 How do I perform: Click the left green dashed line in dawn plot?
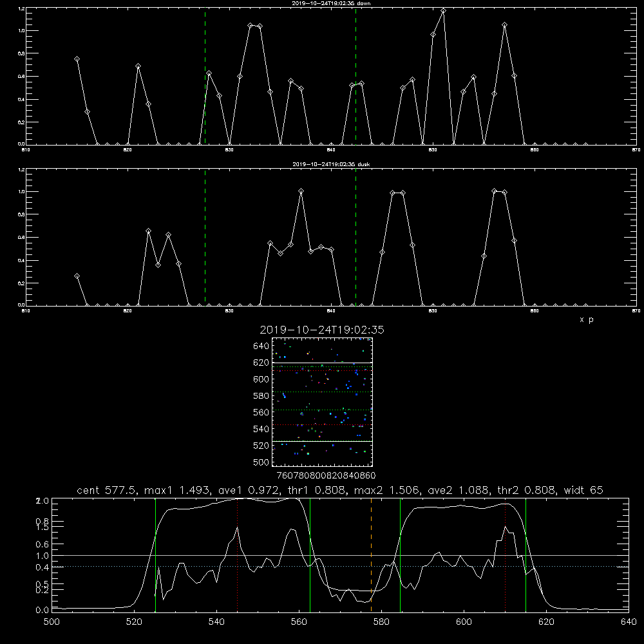point(205,76)
